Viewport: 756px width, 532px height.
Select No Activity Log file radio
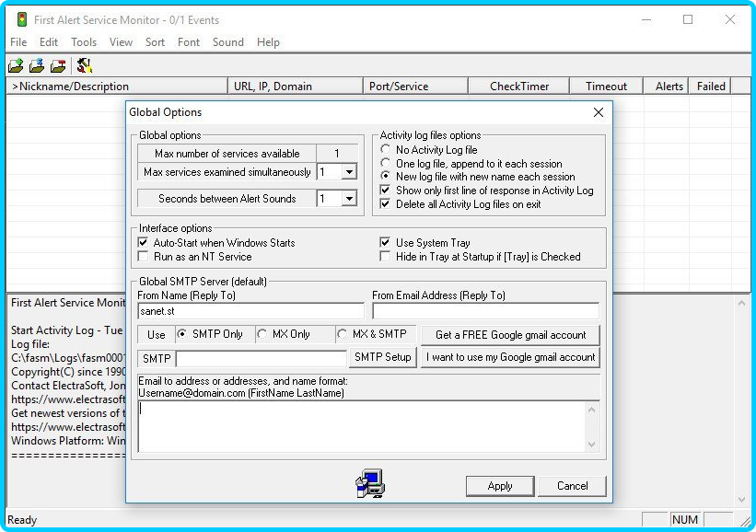click(x=385, y=149)
